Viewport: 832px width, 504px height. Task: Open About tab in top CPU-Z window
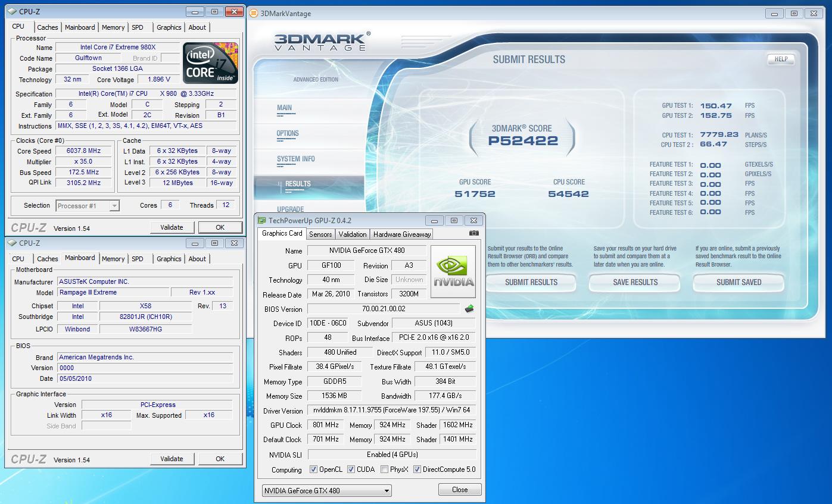197,27
